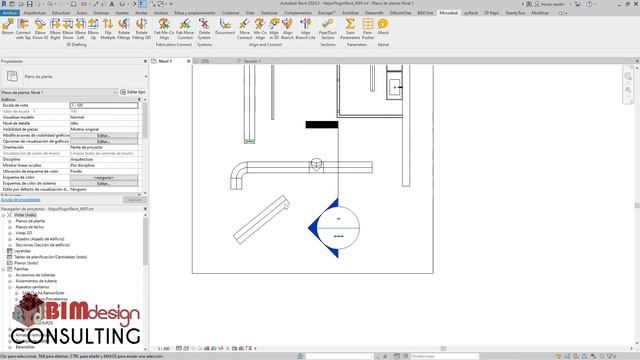Activate the Align Branch Lite tool
This screenshot has height=360, width=640.
coord(305,29)
